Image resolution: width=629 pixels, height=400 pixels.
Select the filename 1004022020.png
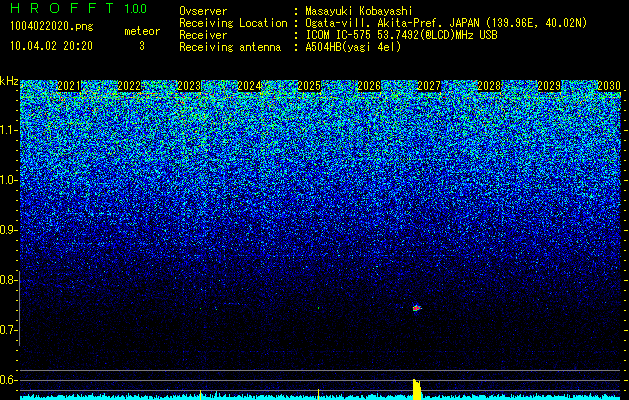pos(52,26)
